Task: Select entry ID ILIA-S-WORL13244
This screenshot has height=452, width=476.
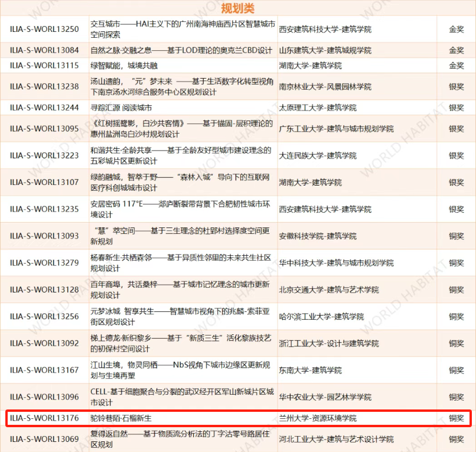Action: (44, 108)
